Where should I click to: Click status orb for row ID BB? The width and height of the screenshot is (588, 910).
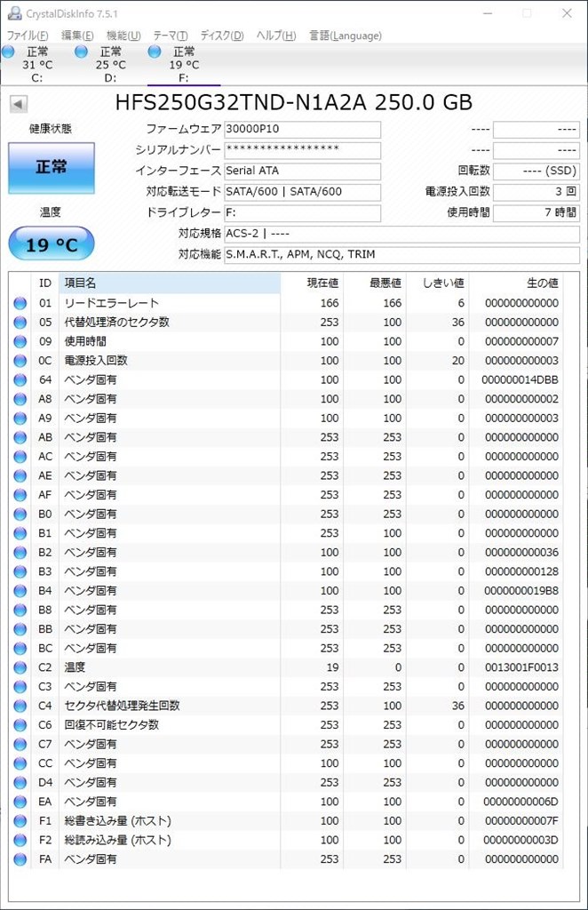[x=20, y=628]
